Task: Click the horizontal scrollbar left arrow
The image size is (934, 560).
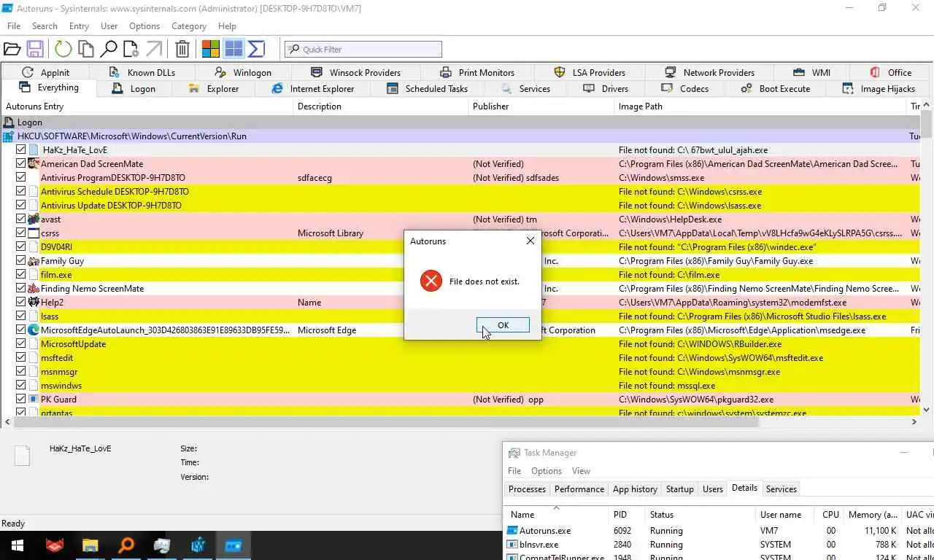Action: (7, 421)
